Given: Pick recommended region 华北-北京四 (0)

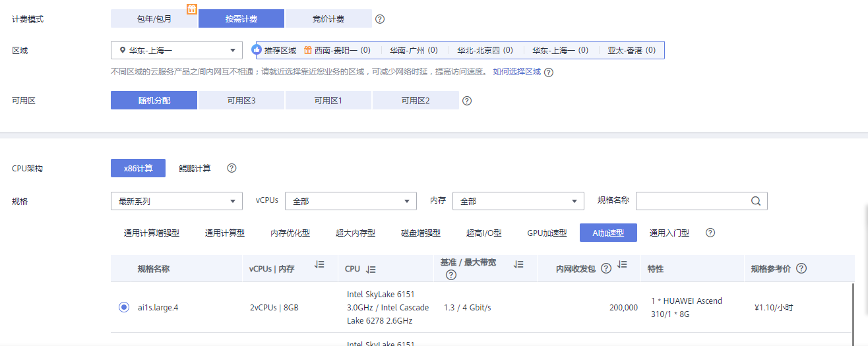Looking at the screenshot, I should coord(485,50).
